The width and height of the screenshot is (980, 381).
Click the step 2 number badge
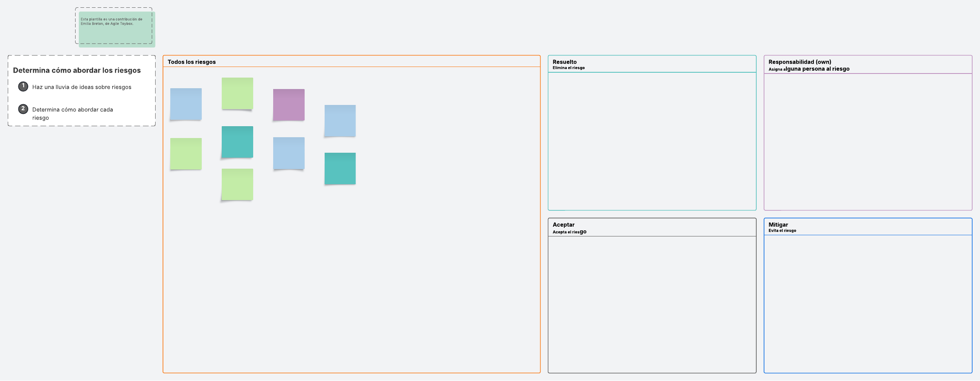tap(23, 109)
